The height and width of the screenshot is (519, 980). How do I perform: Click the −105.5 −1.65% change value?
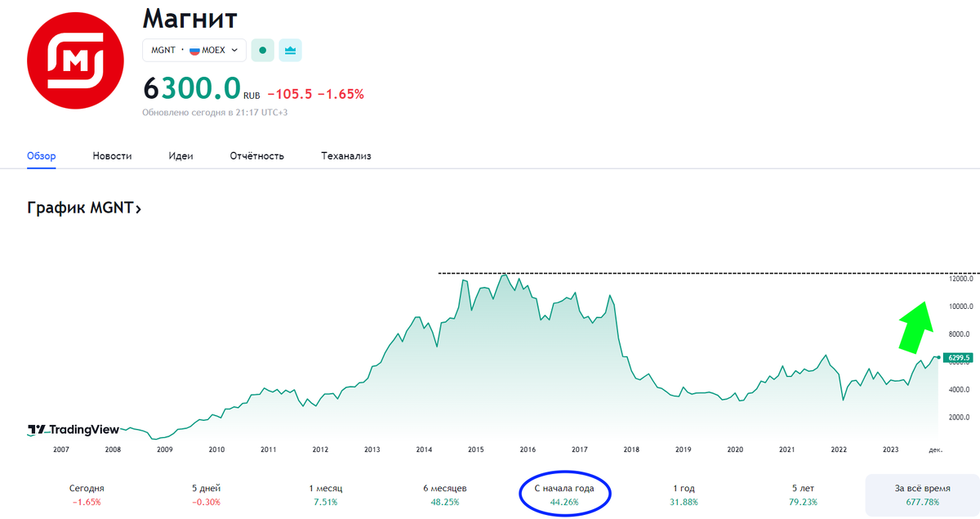click(316, 94)
